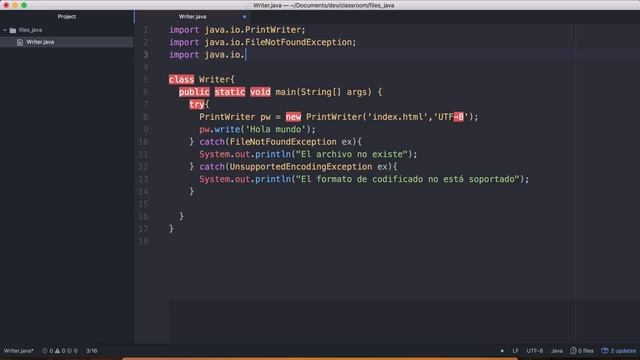Screen dimensions: 640x360
Task: Place cursor on 'import java.io.PrintWriter;' line
Action: (x=237, y=30)
